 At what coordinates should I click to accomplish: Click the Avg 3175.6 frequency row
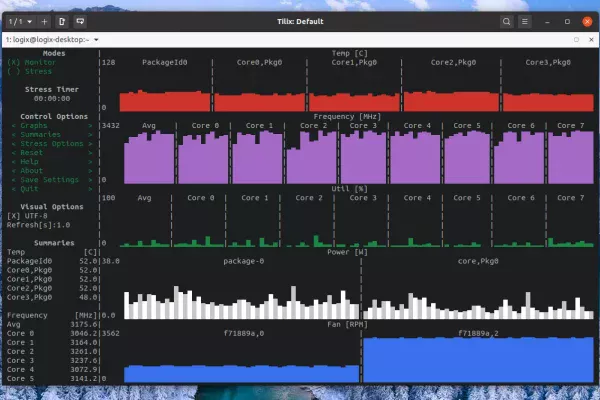point(52,324)
